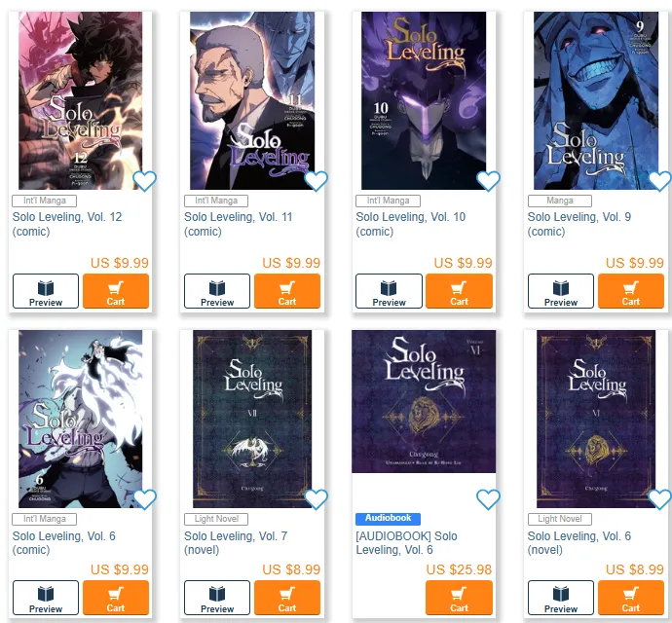Preview Solo Leveling Vol. 11 comic
Image resolution: width=672 pixels, height=623 pixels.
click(x=217, y=291)
